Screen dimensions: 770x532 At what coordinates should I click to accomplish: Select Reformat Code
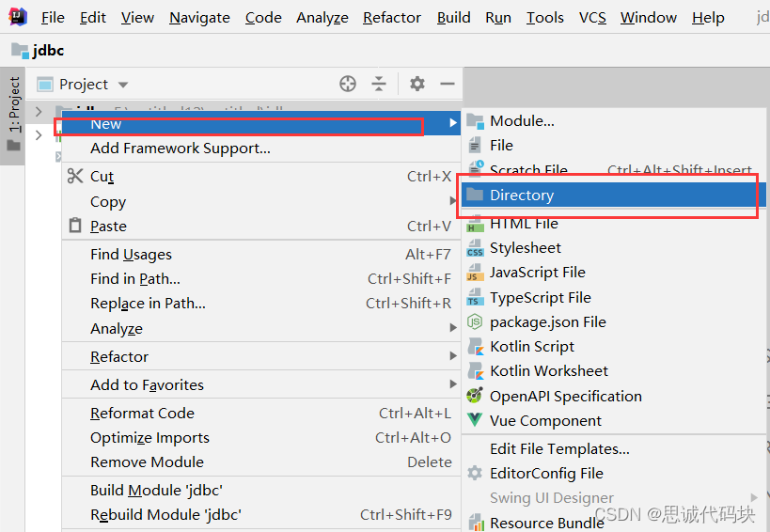point(260,414)
